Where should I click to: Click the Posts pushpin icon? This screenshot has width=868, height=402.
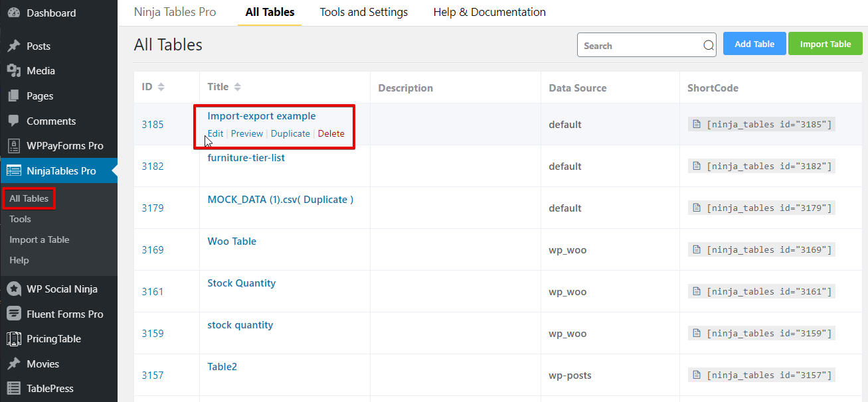click(x=13, y=46)
